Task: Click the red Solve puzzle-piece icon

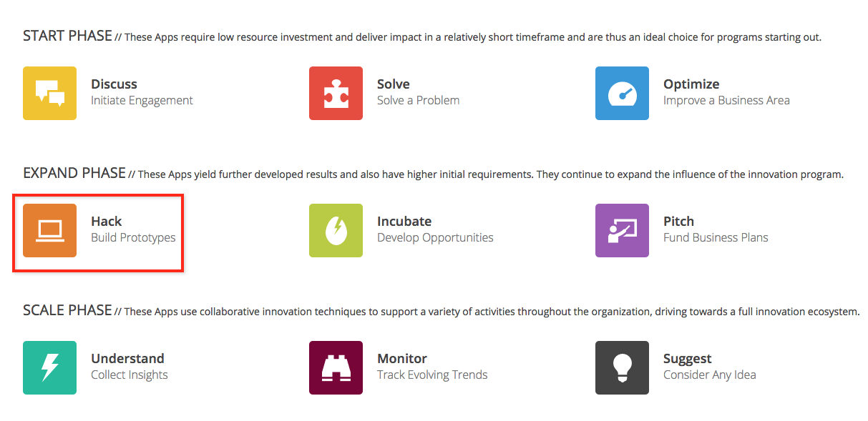Action: (336, 93)
